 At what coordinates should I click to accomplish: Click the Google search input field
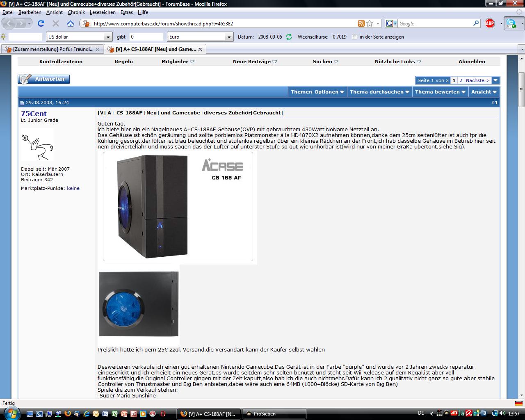pyautogui.click(x=435, y=23)
